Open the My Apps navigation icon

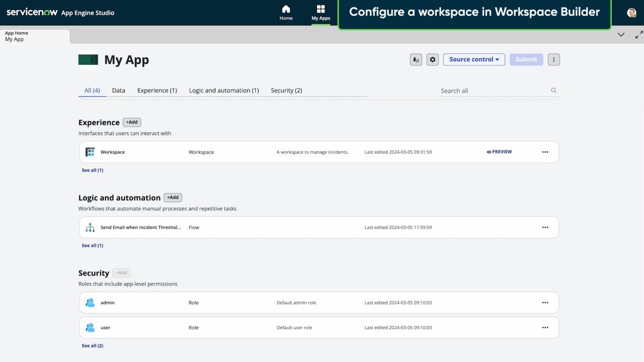point(320,11)
